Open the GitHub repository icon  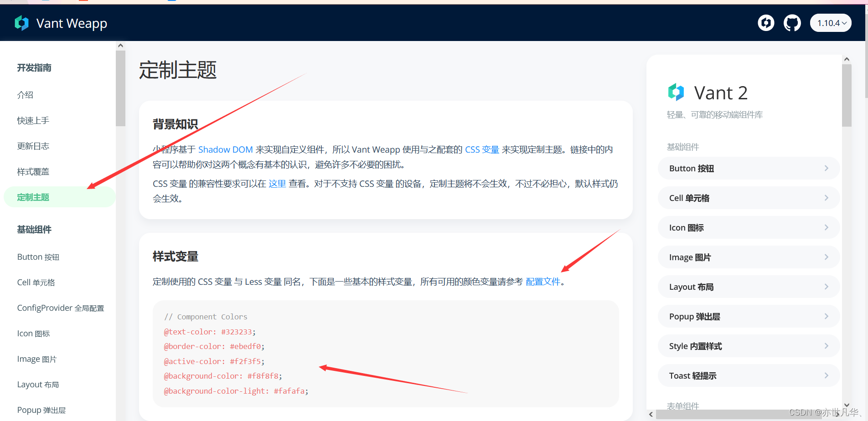(x=792, y=23)
